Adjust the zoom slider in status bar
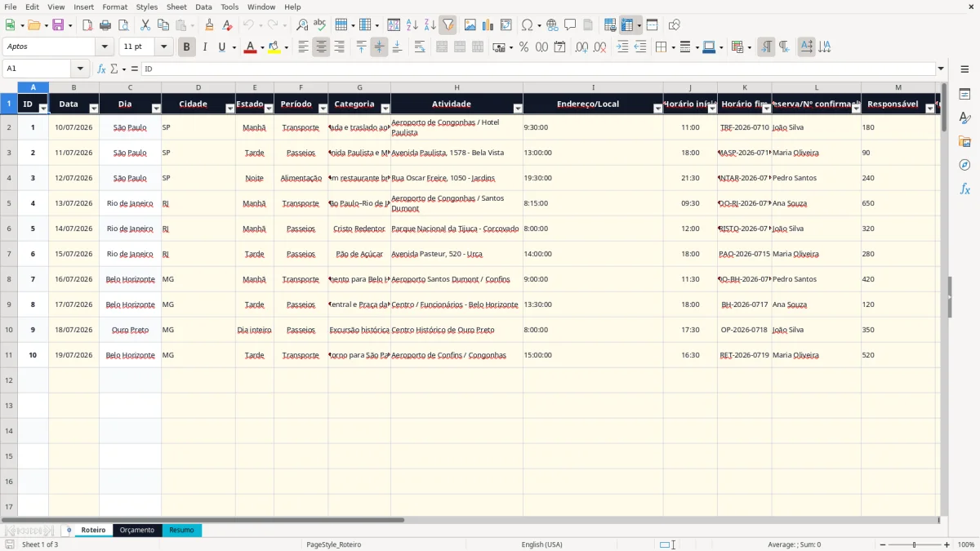The width and height of the screenshot is (980, 551). coord(915,544)
